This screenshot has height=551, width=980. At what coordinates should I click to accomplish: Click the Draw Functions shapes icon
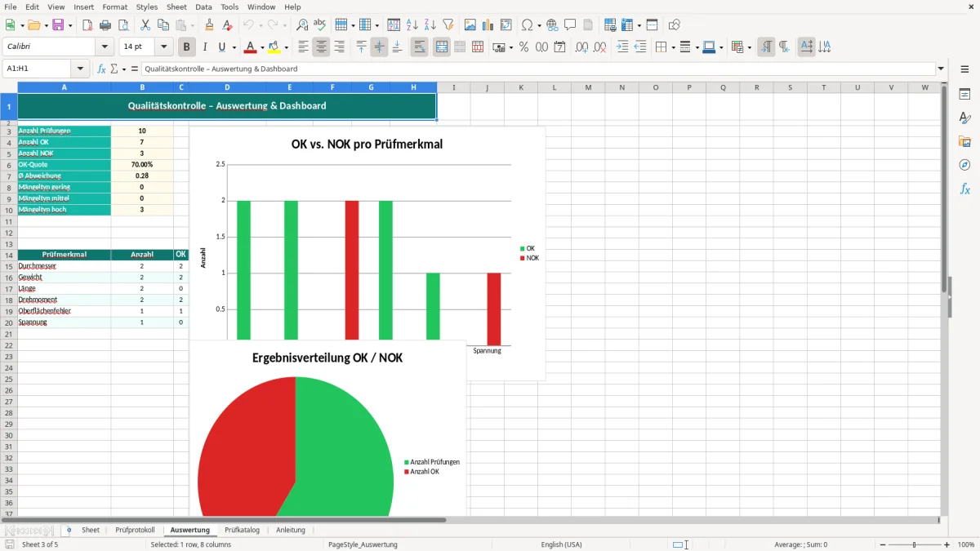click(675, 25)
